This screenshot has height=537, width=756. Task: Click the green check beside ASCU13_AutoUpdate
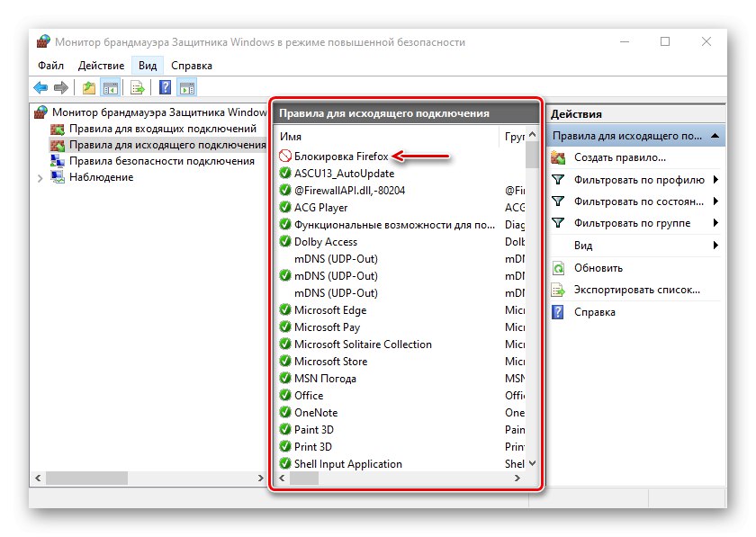pyautogui.click(x=285, y=173)
